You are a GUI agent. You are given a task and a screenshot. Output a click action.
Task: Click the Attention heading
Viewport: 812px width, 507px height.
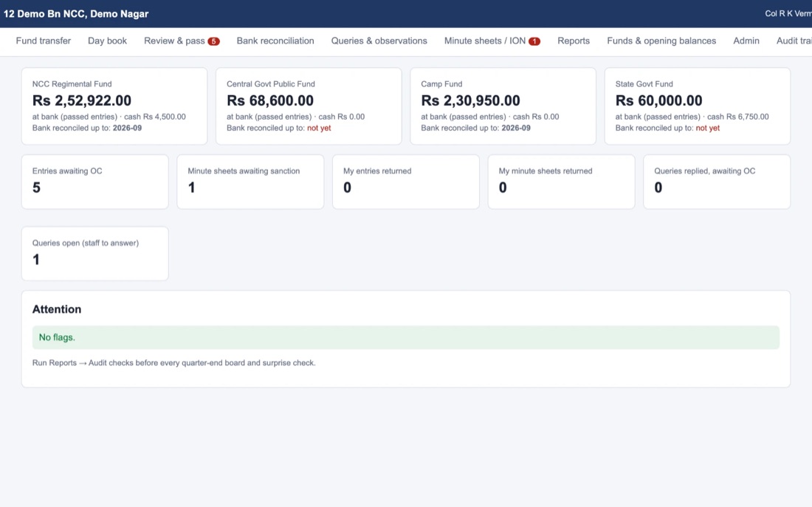click(x=56, y=309)
